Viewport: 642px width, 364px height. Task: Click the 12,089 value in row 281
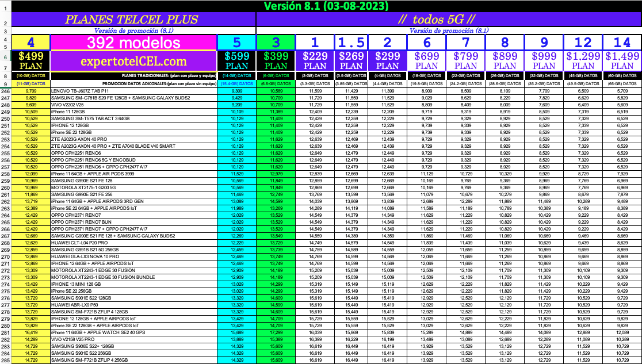tap(622, 332)
